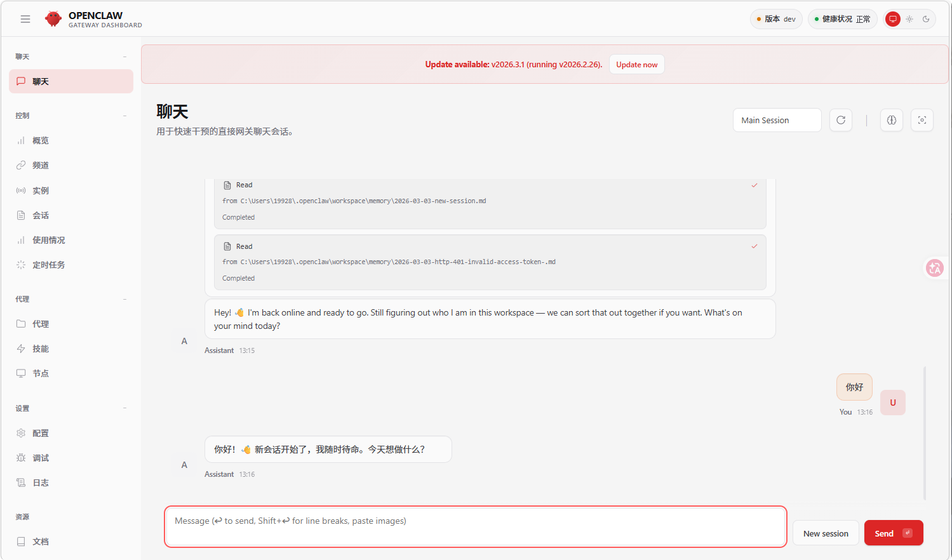Start a New session
This screenshot has width=952, height=560.
(825, 533)
